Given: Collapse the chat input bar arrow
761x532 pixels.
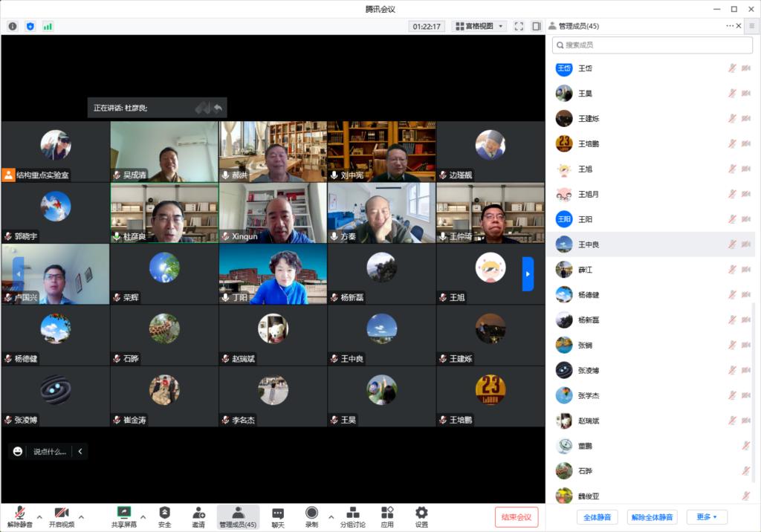Looking at the screenshot, I should tap(80, 452).
